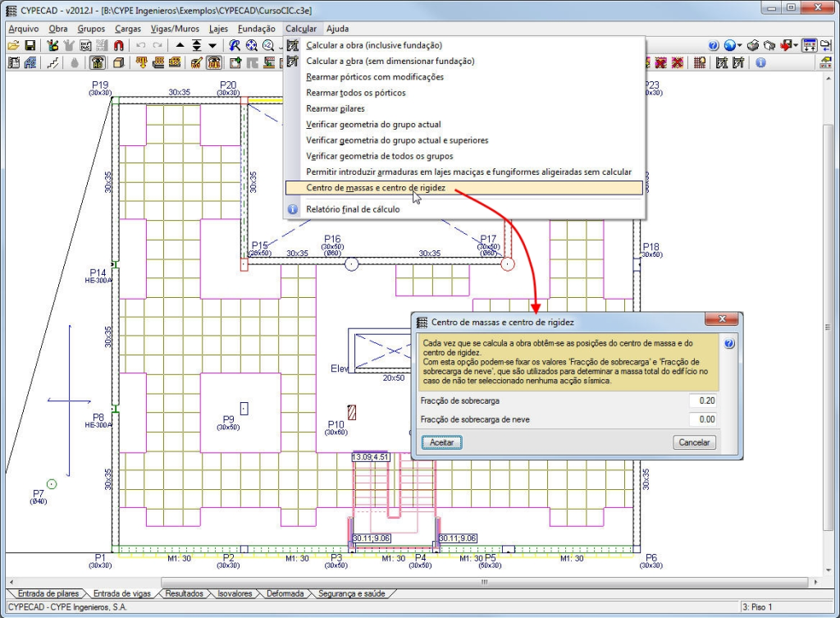840x618 pixels.
Task: Click the Aceitar button in dialog
Action: 441,442
